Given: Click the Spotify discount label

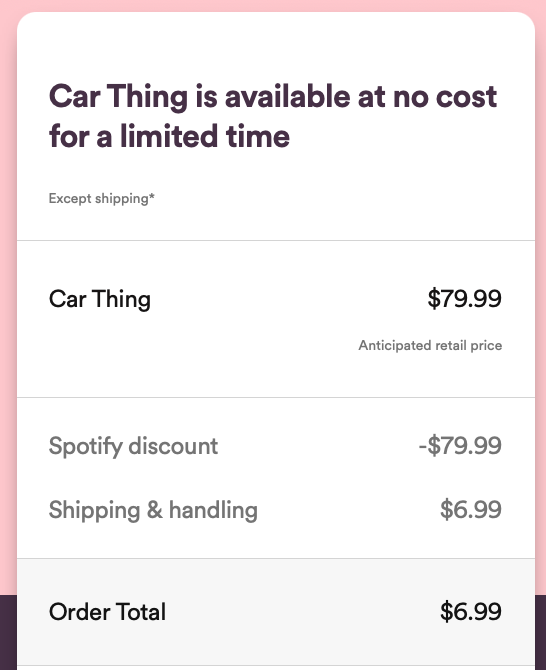Looking at the screenshot, I should pyautogui.click(x=133, y=447).
